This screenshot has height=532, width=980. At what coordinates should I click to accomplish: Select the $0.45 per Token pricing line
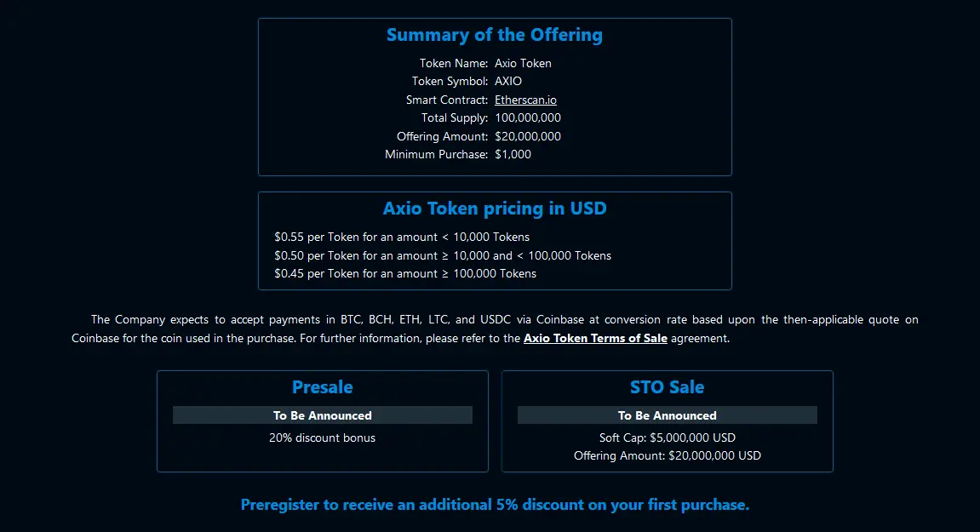(405, 274)
